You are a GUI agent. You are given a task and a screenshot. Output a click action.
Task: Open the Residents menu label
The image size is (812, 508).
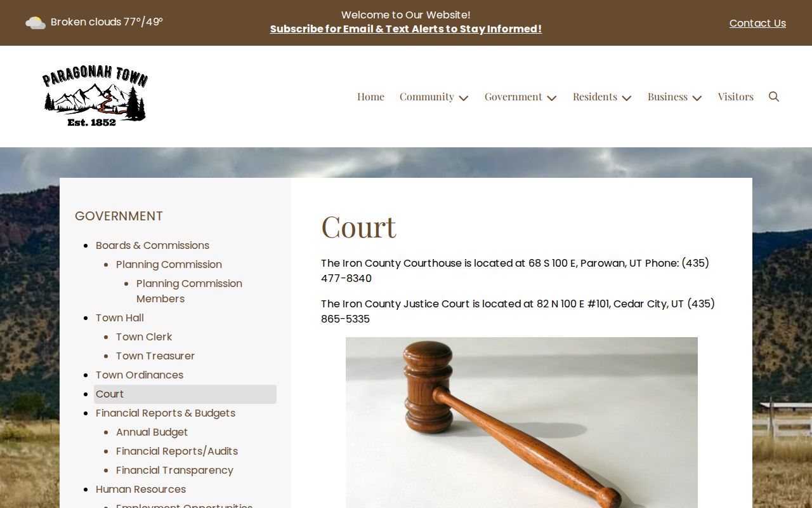pyautogui.click(x=595, y=97)
